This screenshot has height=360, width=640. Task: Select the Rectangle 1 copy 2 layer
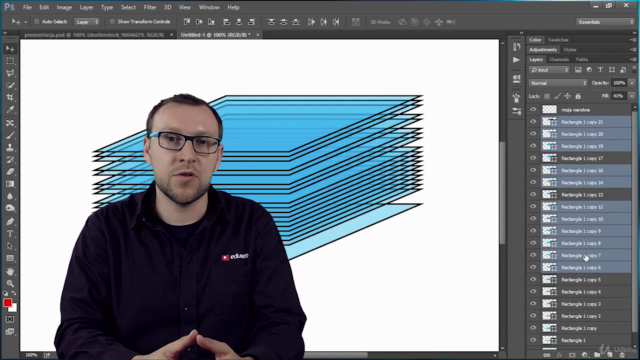coord(586,316)
